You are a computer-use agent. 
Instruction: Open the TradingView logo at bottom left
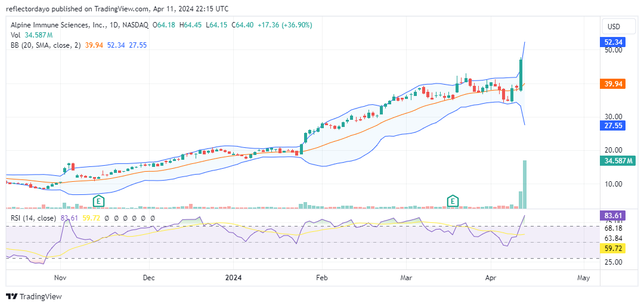(x=33, y=296)
